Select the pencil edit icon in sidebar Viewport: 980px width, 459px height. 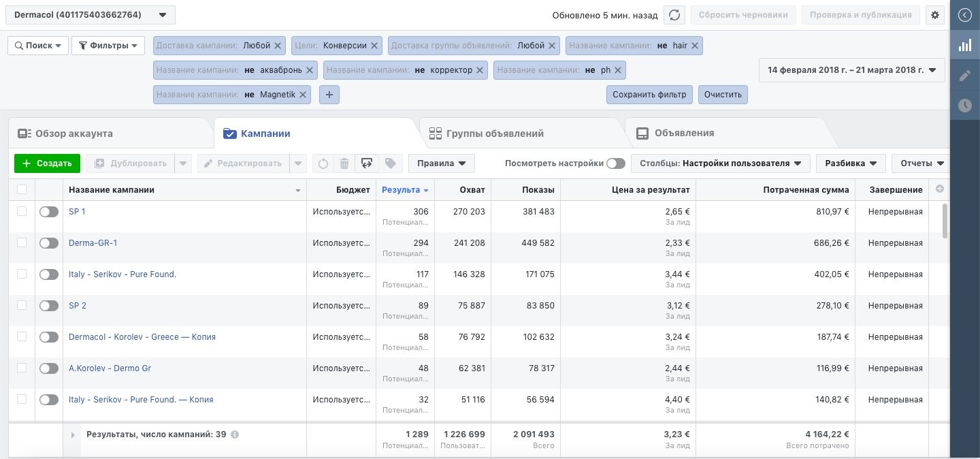click(965, 75)
